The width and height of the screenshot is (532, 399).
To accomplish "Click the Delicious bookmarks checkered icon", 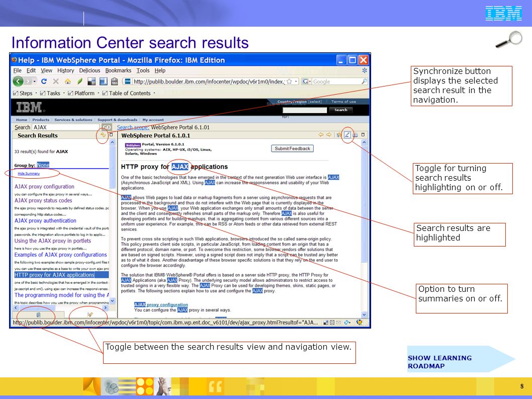I will click(x=92, y=82).
